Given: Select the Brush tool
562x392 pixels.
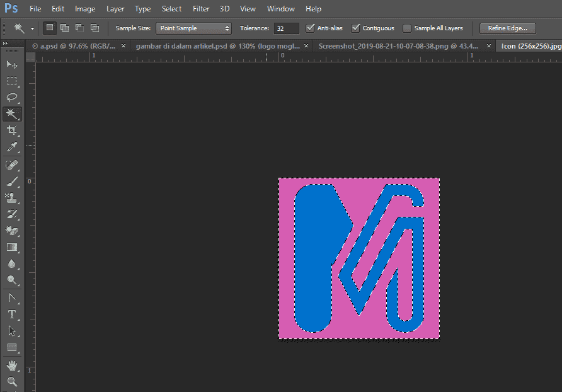Looking at the screenshot, I should coord(12,182).
